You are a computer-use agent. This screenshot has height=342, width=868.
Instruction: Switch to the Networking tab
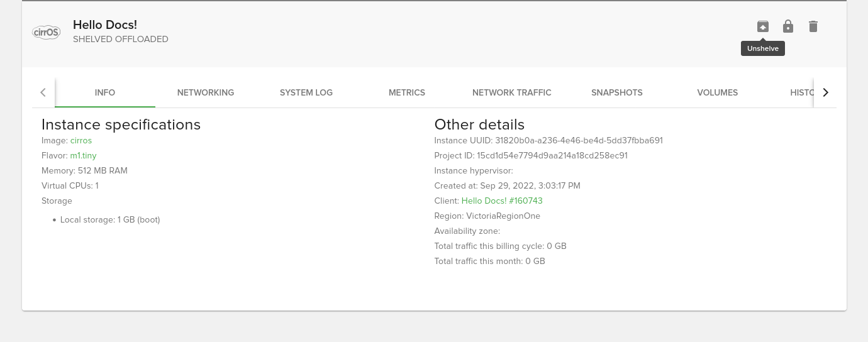click(206, 92)
